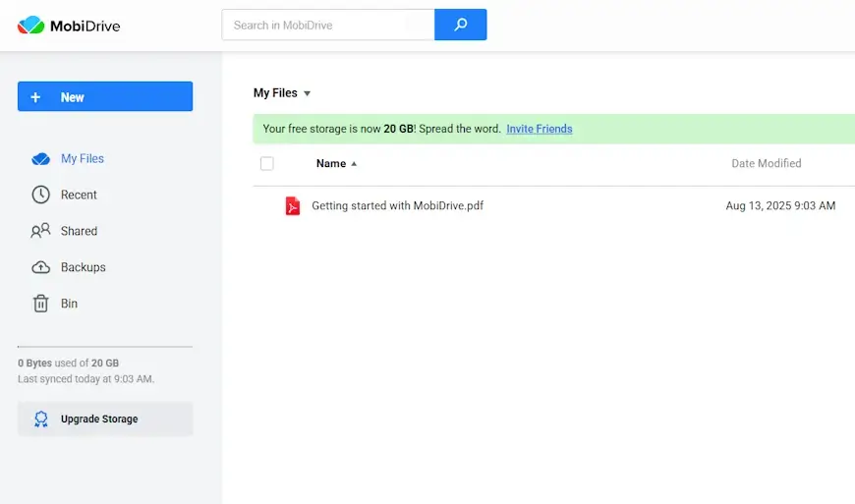Select Getting started with MobiDrive.pdf

click(397, 206)
